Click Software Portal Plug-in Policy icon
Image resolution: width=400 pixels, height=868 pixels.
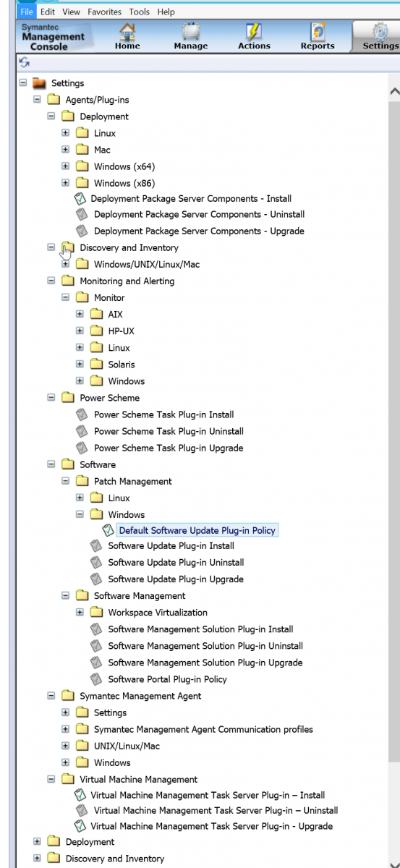click(96, 679)
